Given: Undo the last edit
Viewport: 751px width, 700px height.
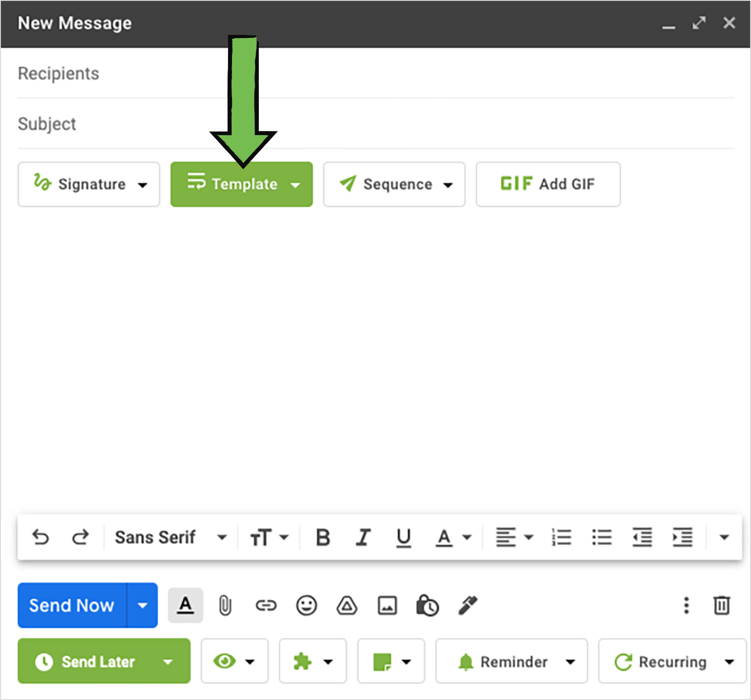Looking at the screenshot, I should click(x=41, y=537).
